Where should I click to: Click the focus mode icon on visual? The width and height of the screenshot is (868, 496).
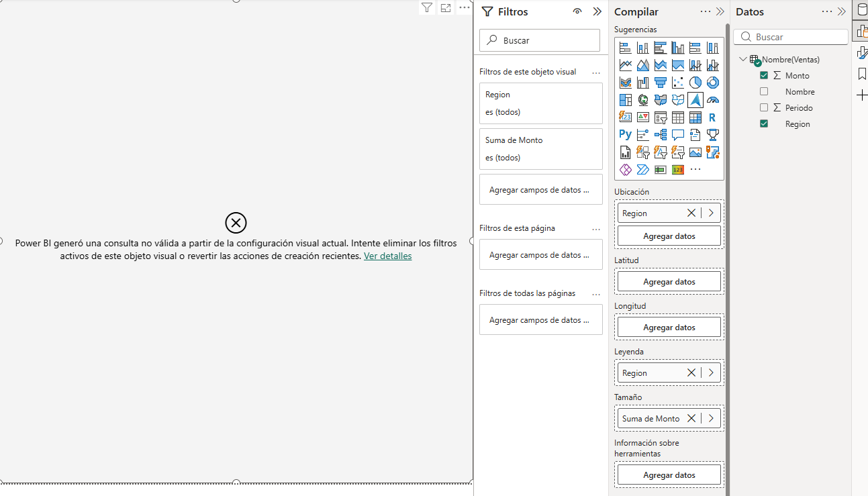pos(446,8)
